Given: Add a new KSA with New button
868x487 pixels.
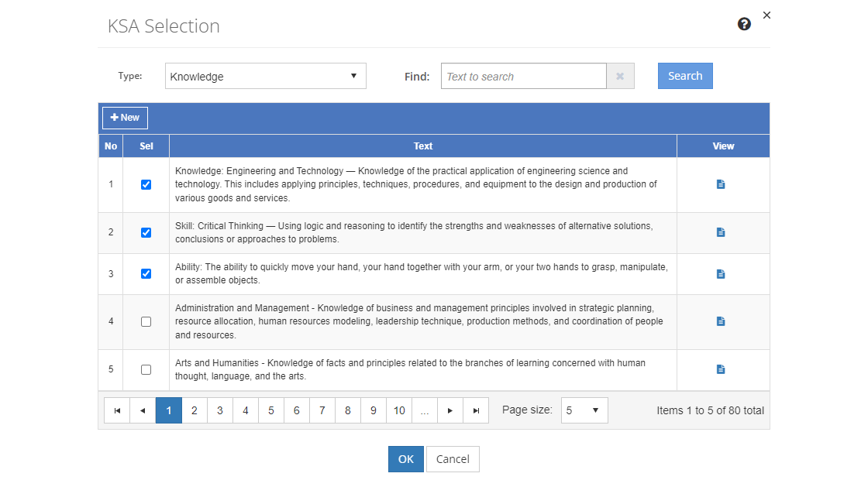Looking at the screenshot, I should tap(125, 118).
